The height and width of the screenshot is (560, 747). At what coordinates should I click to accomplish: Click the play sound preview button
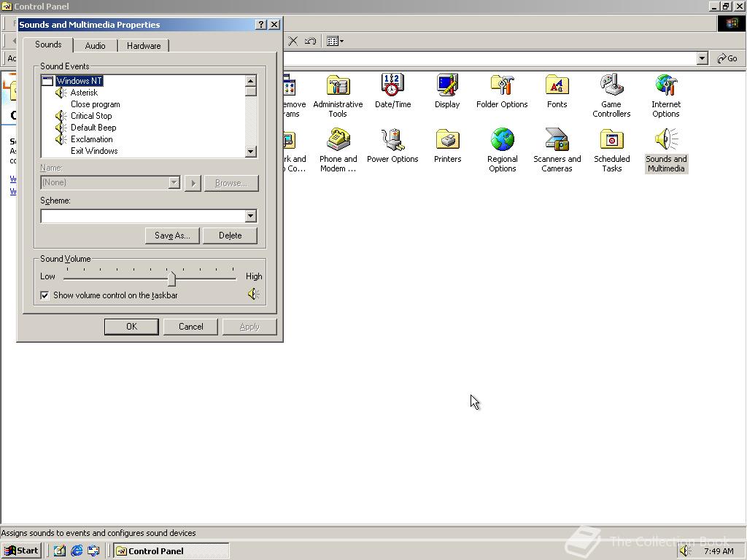click(x=193, y=183)
